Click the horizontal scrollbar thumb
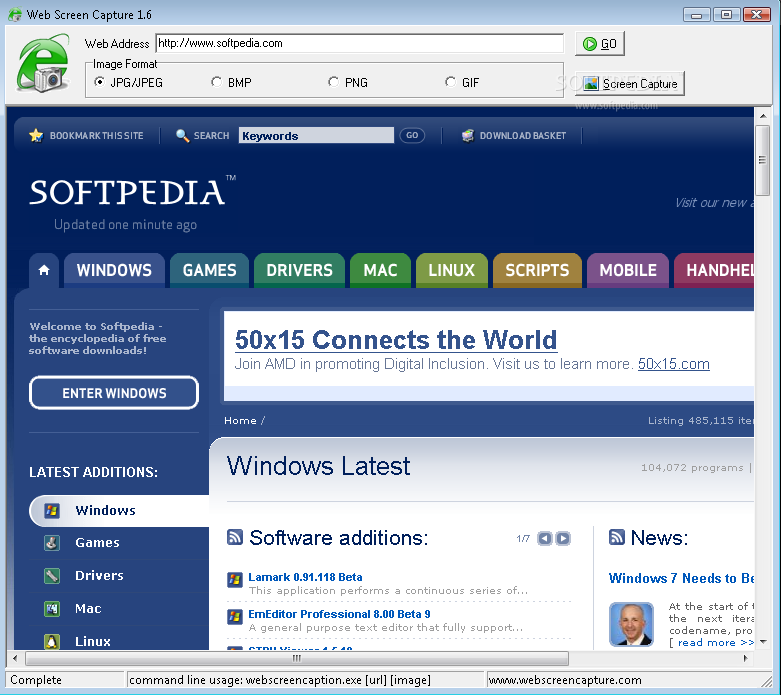The image size is (781, 695). pyautogui.click(x=297, y=658)
